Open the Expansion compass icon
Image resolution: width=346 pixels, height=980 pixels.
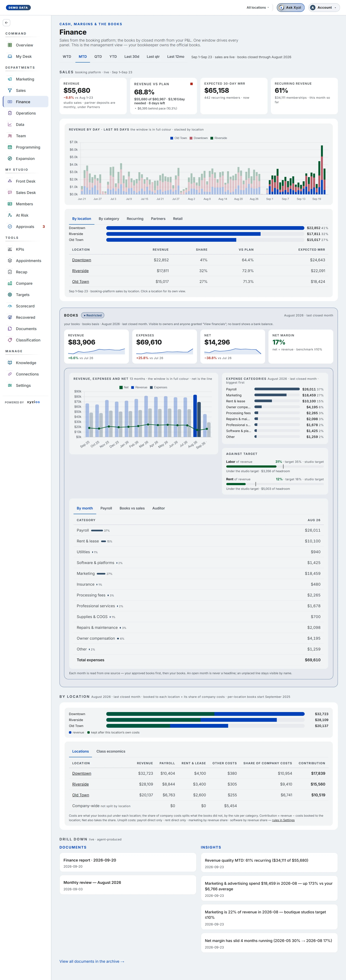[10, 159]
